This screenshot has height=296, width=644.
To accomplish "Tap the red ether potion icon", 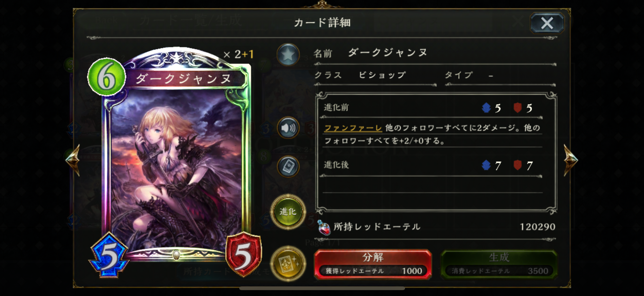I will tap(324, 227).
